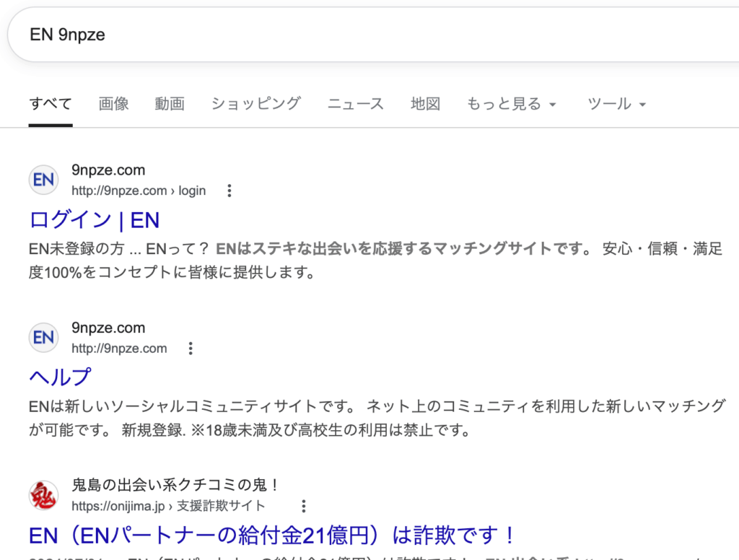
Task: Open the 地図 tab
Action: (425, 104)
